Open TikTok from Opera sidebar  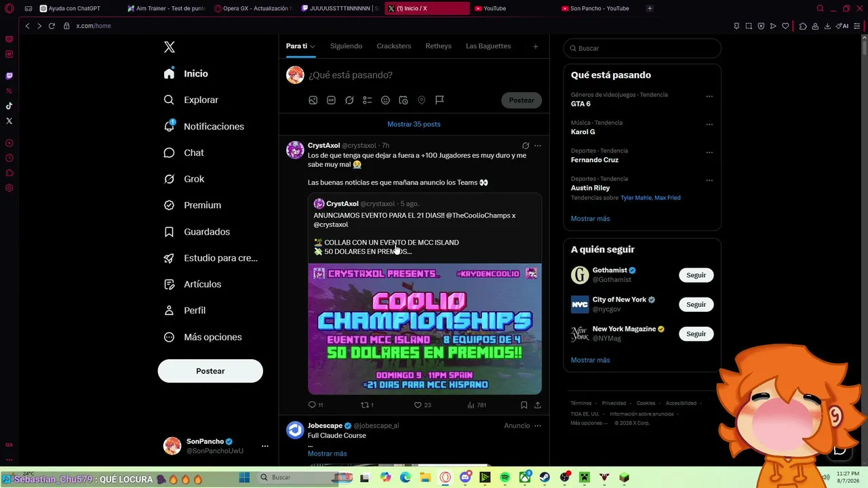pos(9,106)
